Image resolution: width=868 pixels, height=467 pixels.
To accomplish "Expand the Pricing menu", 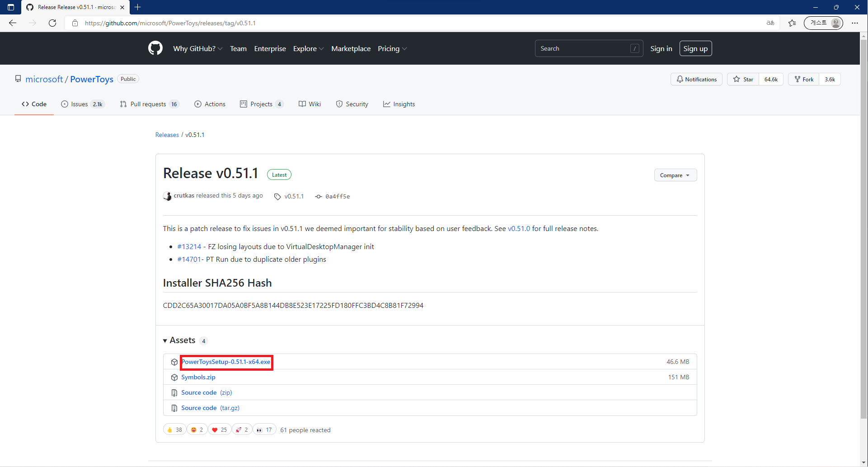I will [x=392, y=48].
